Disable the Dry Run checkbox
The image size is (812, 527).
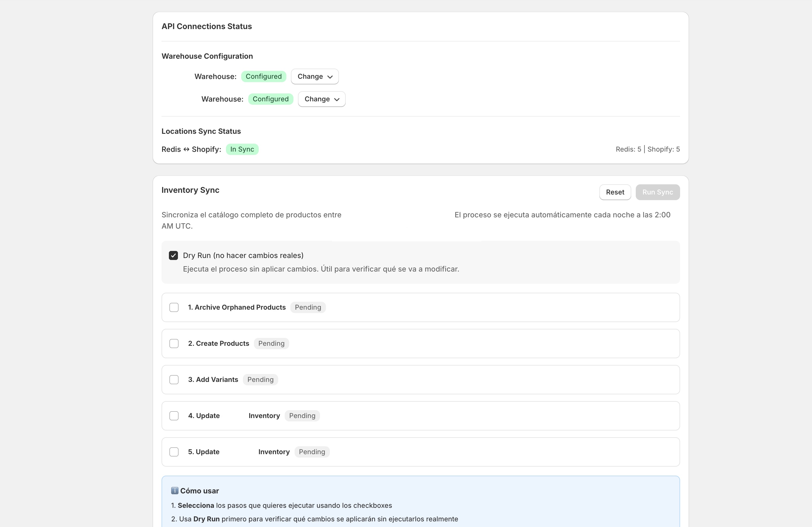tap(173, 255)
